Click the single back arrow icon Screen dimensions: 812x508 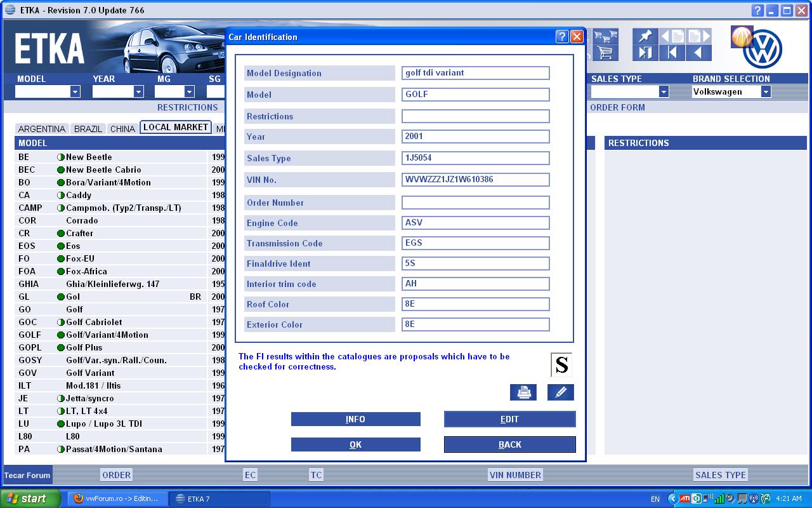[x=698, y=52]
